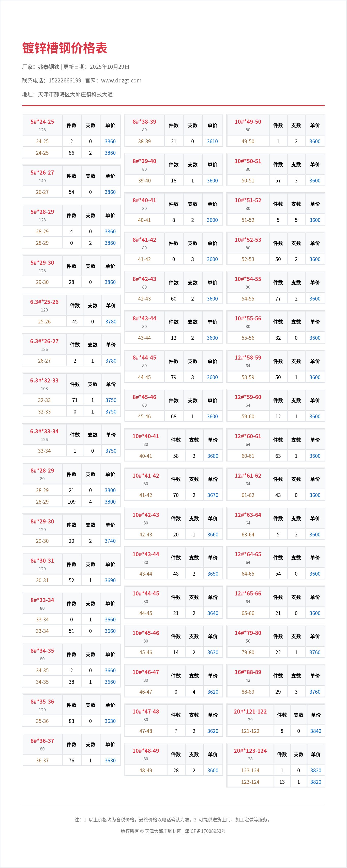Click the 3740 price for 8#*29-30

tap(110, 541)
